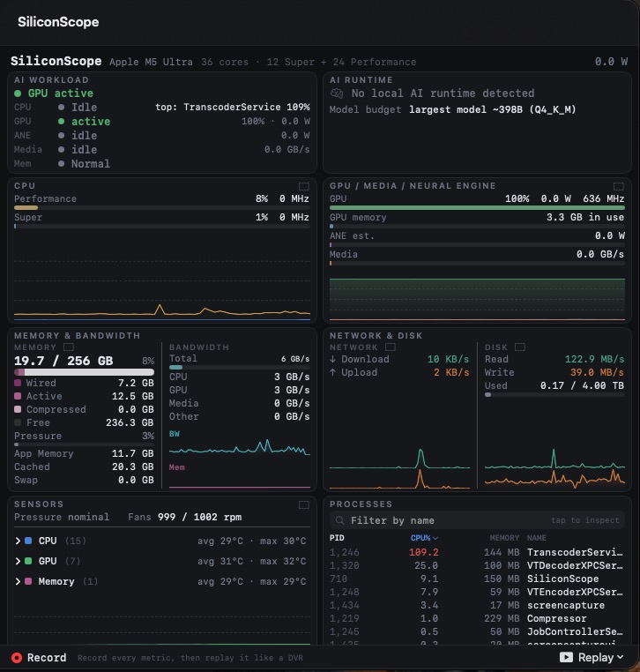
Task: Click the largest model ~398B (Q4_K_M) text
Action: tap(492, 109)
